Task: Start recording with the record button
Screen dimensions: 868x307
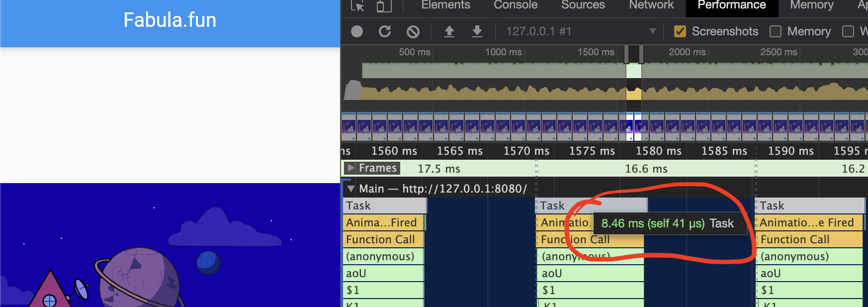Action: point(357,31)
